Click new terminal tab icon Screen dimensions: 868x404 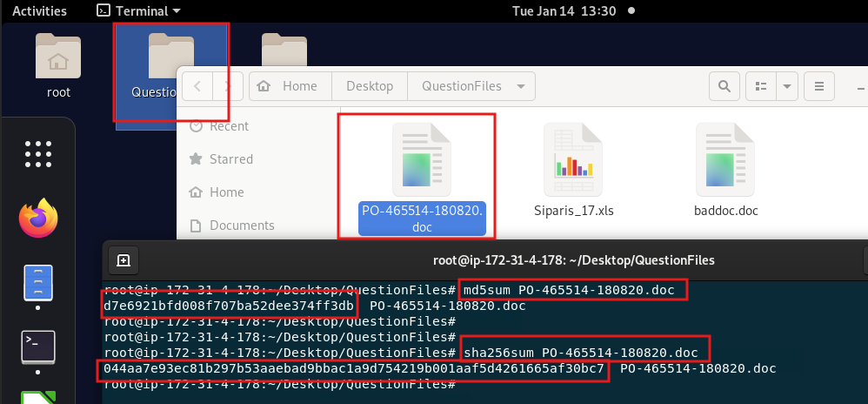pos(124,259)
